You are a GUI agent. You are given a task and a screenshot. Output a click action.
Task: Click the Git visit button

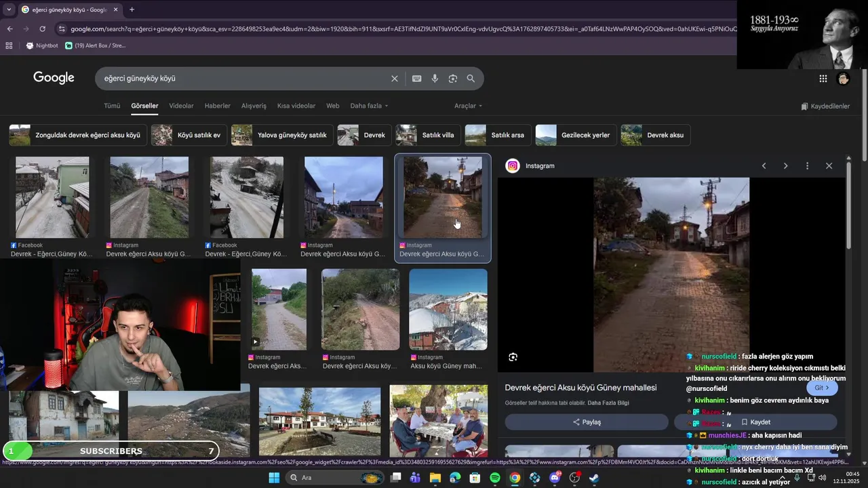click(x=822, y=388)
